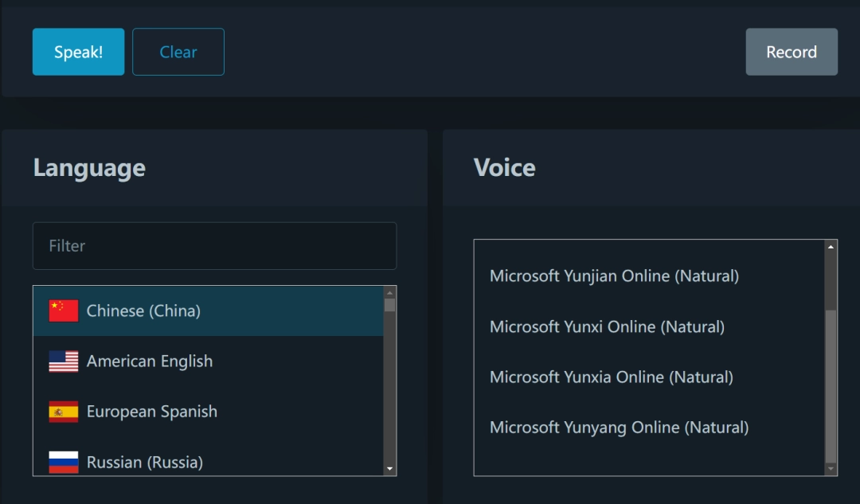Viewport: 860px width, 504px height.
Task: Pick Microsoft Yunxia Online (Natural) voice
Action: [650, 377]
